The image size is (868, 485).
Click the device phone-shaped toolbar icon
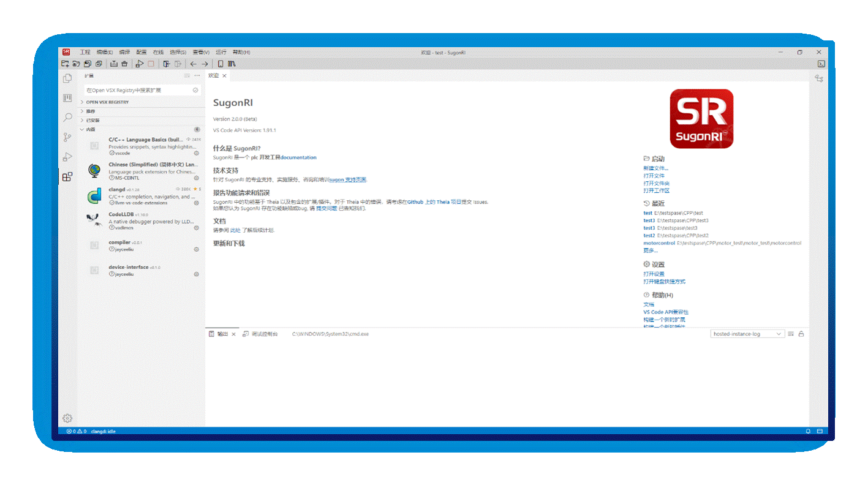pyautogui.click(x=221, y=64)
